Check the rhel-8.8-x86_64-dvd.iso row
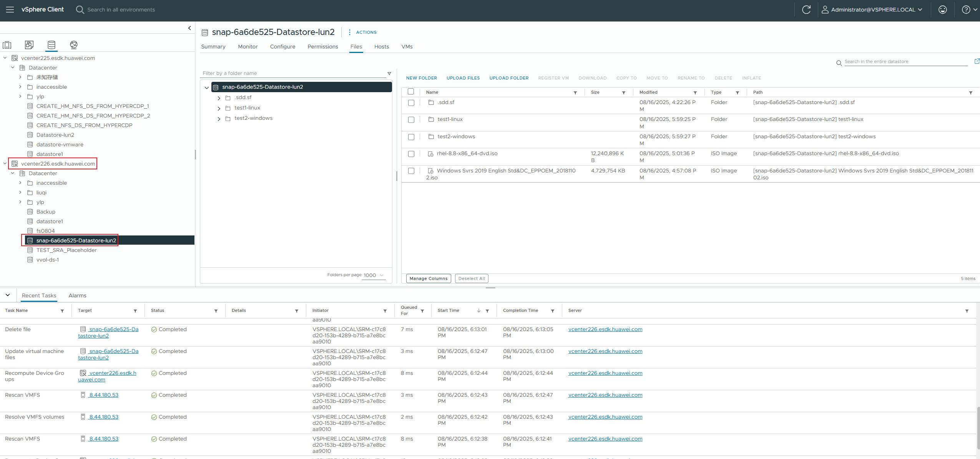Viewport: 980px width, 459px height. click(x=411, y=154)
